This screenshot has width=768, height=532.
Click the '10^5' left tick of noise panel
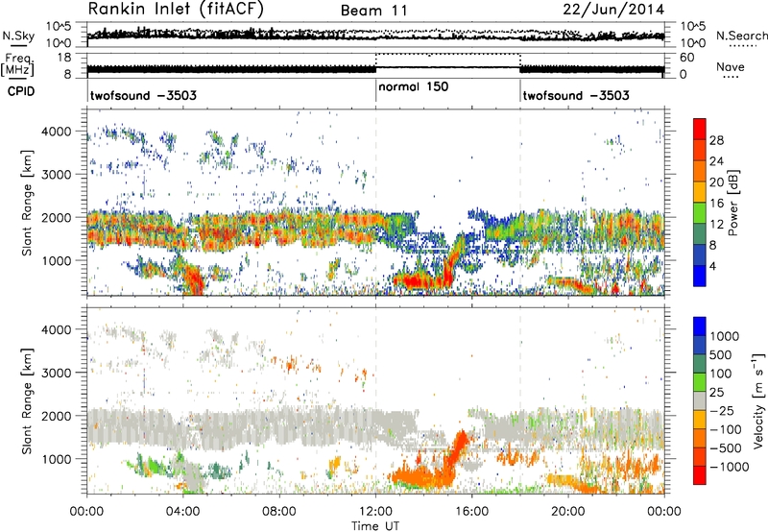(59, 26)
